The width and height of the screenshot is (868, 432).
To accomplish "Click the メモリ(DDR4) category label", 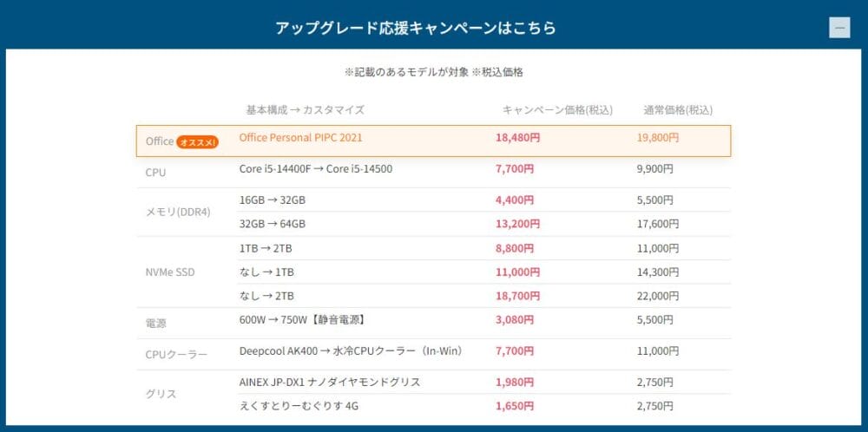I will (178, 213).
